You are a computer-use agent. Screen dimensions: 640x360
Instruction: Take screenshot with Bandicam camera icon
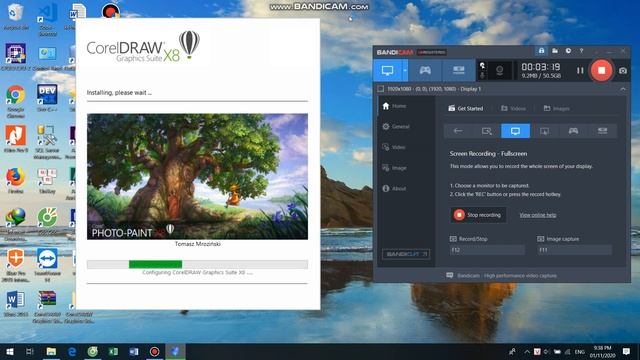click(x=622, y=71)
